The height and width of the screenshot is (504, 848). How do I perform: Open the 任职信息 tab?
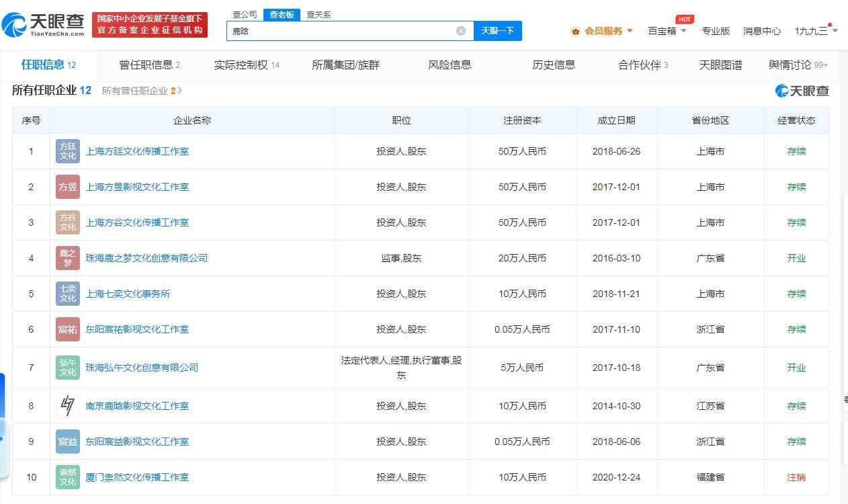48,65
